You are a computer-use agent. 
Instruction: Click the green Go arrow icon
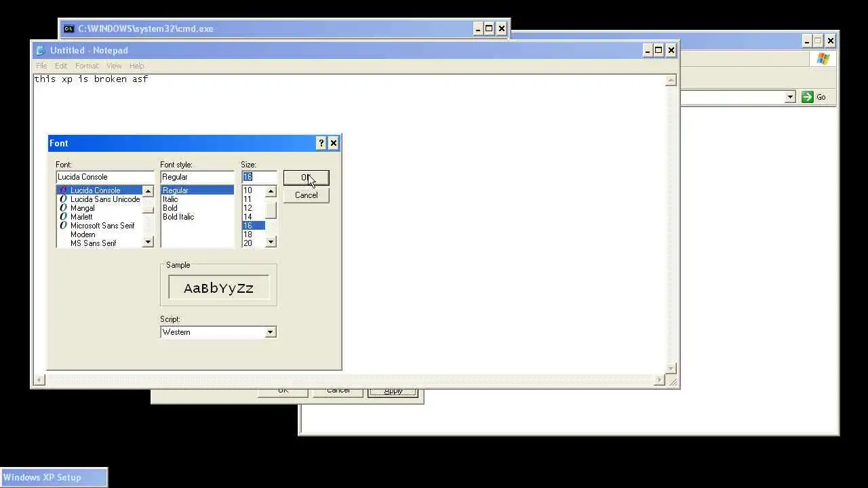click(x=807, y=97)
